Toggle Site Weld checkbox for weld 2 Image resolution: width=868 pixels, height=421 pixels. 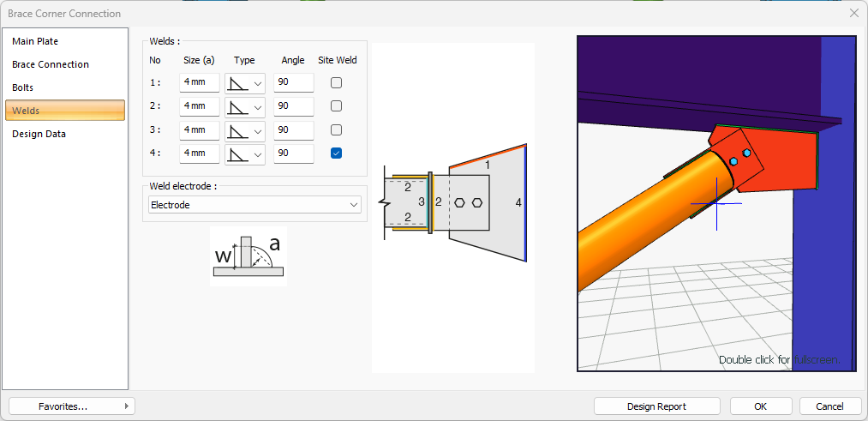coord(337,106)
